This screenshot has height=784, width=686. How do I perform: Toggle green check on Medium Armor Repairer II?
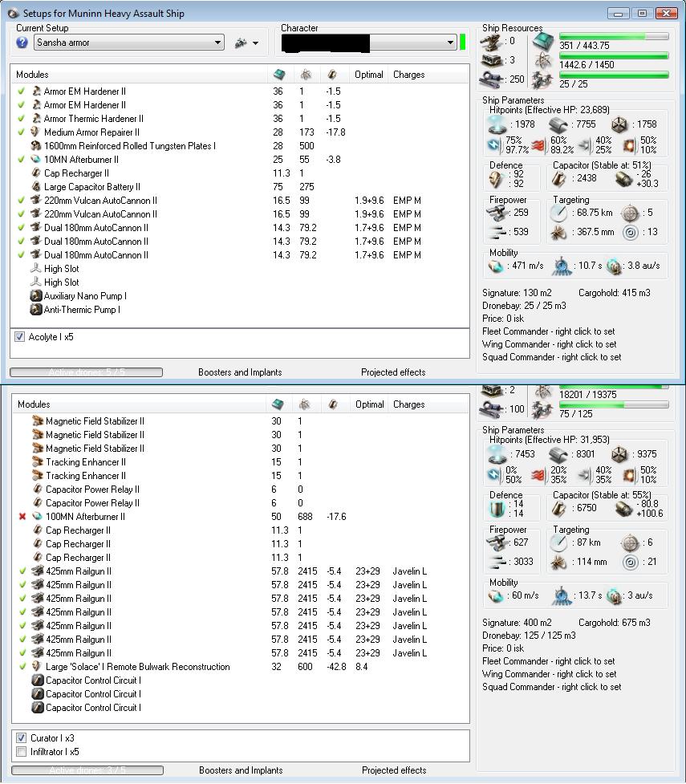(21, 132)
